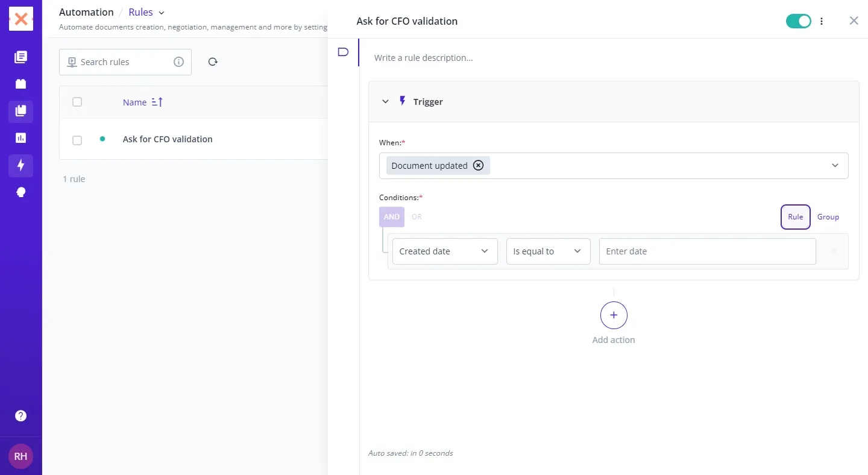Click the search rules info icon
The height and width of the screenshot is (475, 868).
click(x=178, y=61)
